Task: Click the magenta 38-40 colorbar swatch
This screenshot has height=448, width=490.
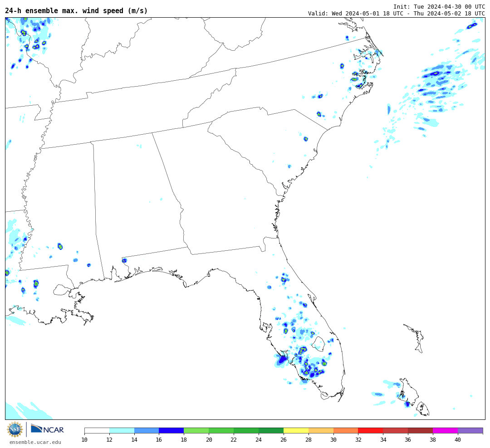Action: tap(446, 431)
